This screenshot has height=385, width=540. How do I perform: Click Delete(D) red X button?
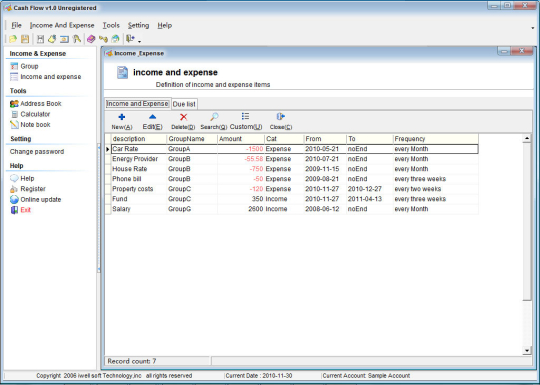[x=183, y=122]
